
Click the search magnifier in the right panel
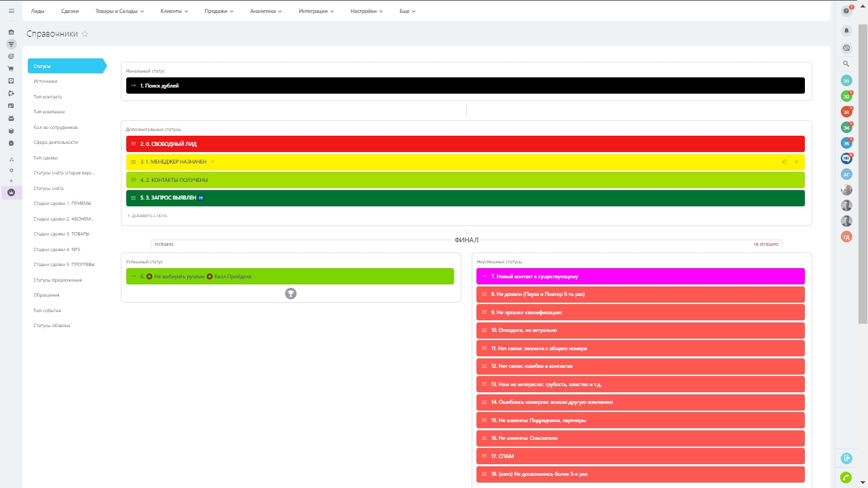(846, 64)
